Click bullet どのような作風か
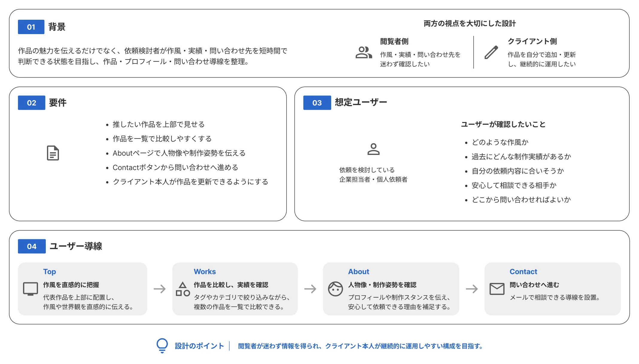The image size is (639, 364). [x=500, y=142]
